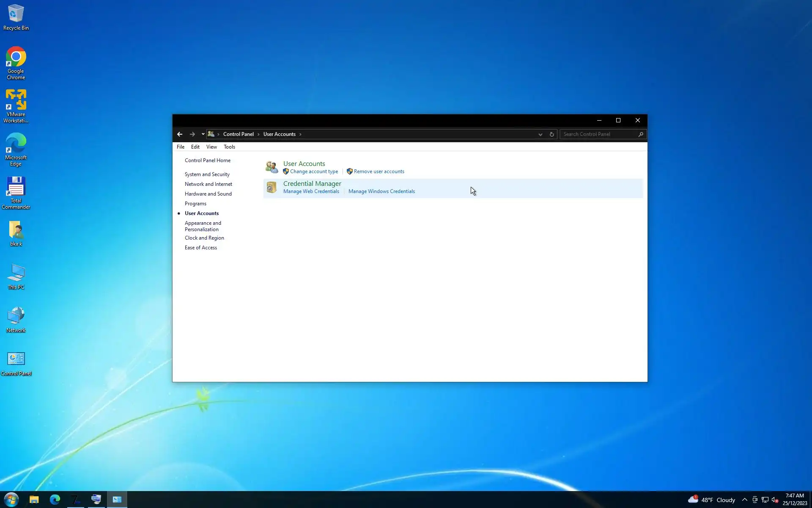Image resolution: width=812 pixels, height=508 pixels.
Task: Click Change account type link
Action: (314, 171)
